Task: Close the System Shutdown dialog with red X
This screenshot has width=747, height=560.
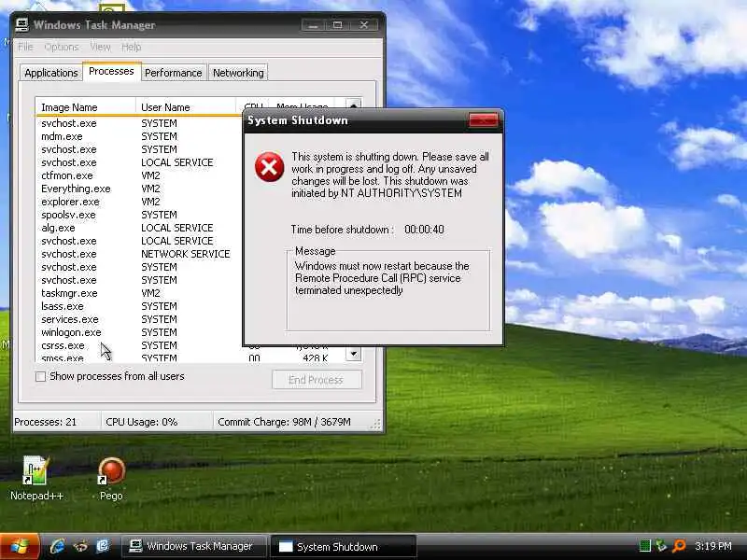Action: (x=483, y=120)
